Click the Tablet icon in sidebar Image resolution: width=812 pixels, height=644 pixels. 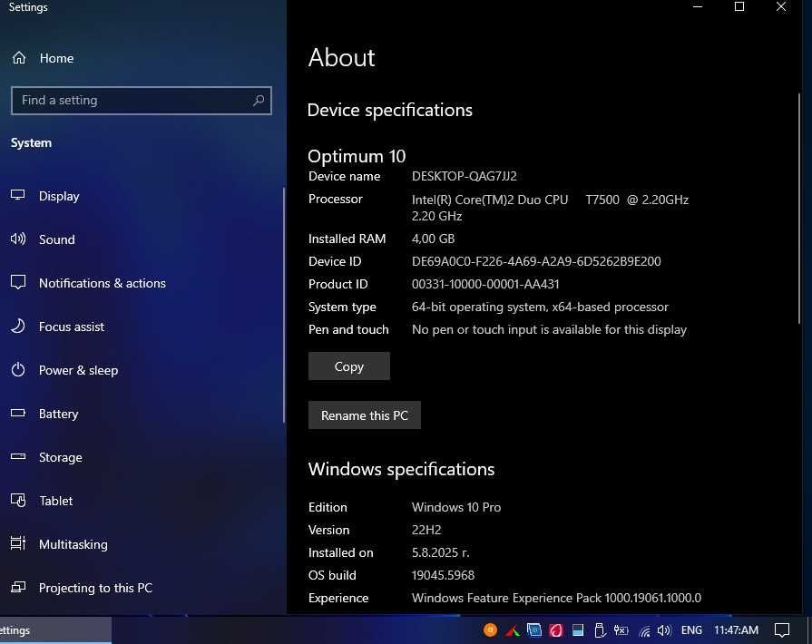click(18, 500)
